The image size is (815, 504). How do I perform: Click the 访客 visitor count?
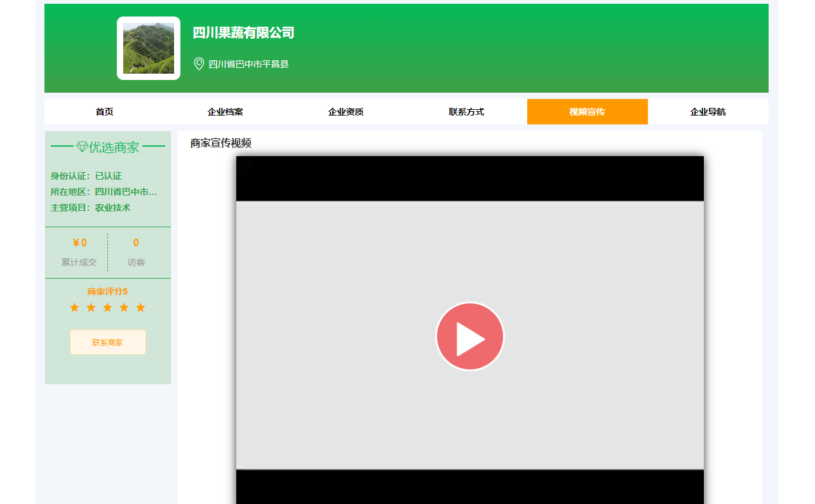point(136,243)
